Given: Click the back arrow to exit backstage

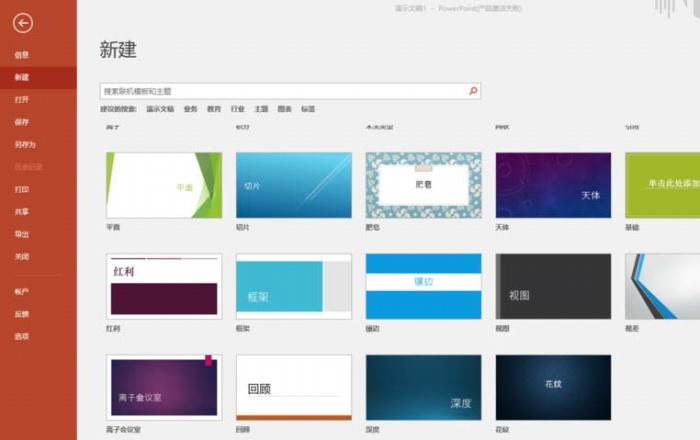Looking at the screenshot, I should (x=24, y=24).
